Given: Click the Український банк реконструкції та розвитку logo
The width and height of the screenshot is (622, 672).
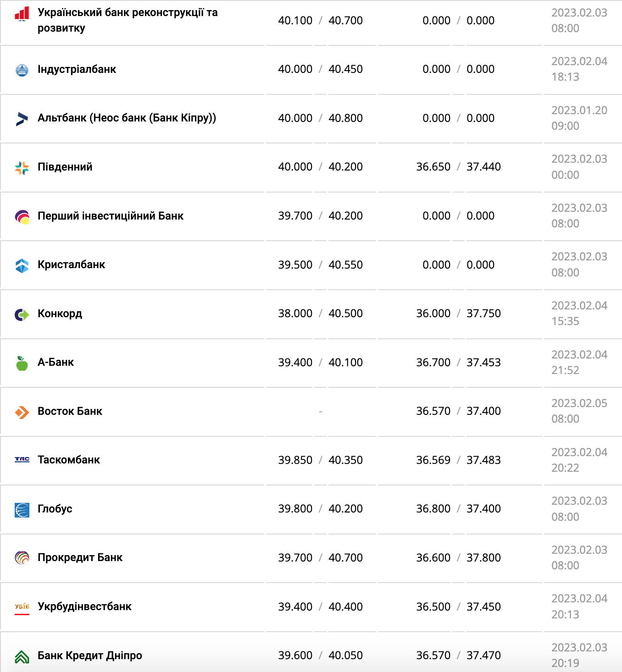Looking at the screenshot, I should tap(22, 14).
